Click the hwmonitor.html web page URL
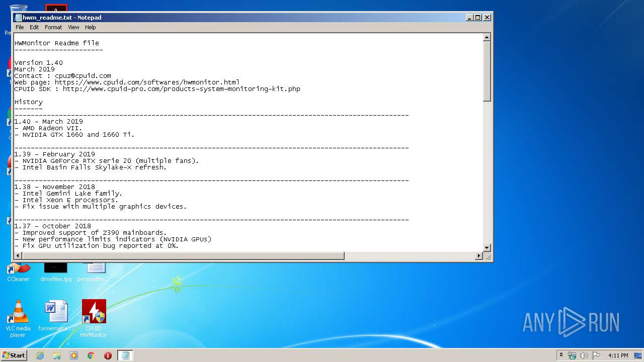The width and height of the screenshot is (644, 362). [147, 82]
